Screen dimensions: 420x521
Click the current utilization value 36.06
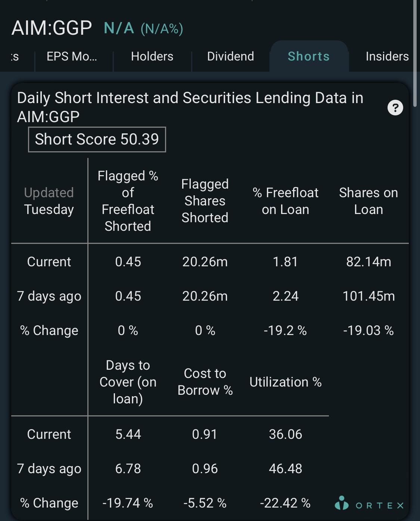click(x=286, y=434)
